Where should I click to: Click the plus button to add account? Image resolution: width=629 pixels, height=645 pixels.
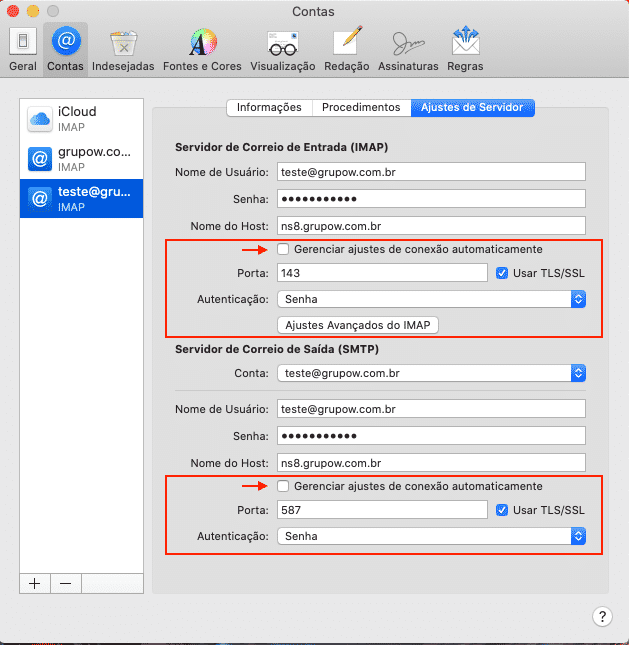(x=35, y=583)
